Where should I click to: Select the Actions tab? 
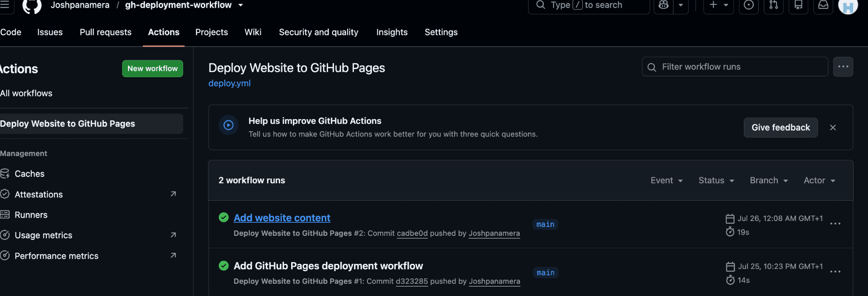point(164,32)
